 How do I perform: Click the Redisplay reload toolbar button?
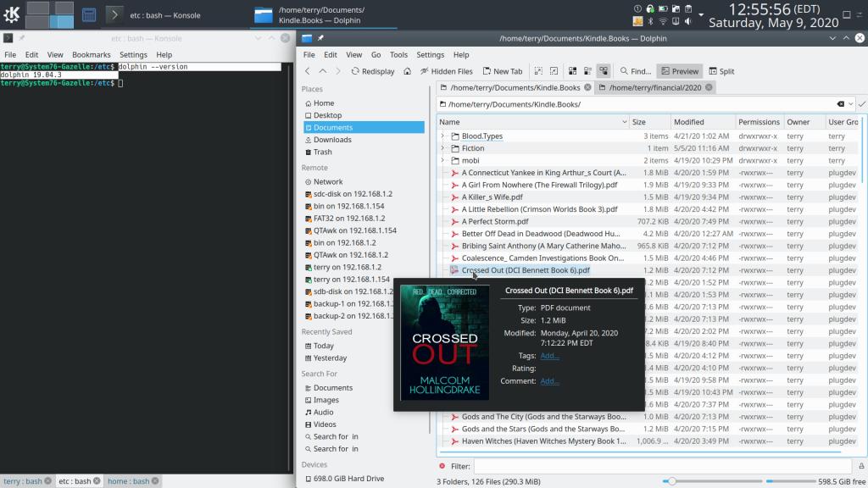(x=372, y=71)
